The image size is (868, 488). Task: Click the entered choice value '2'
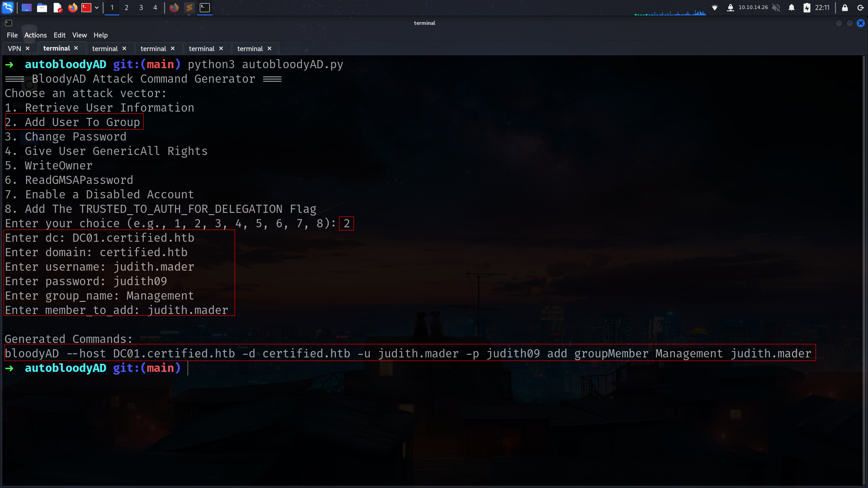[347, 224]
